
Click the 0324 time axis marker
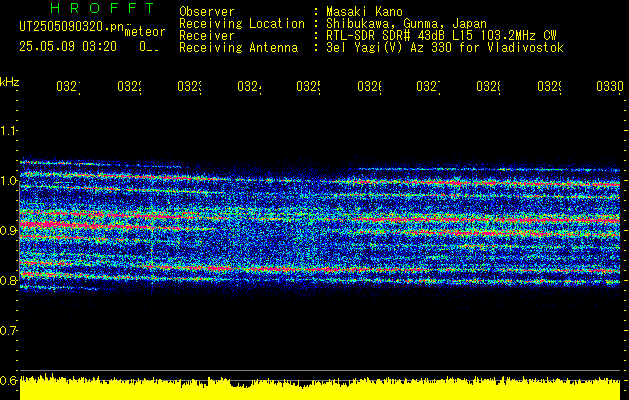click(249, 87)
